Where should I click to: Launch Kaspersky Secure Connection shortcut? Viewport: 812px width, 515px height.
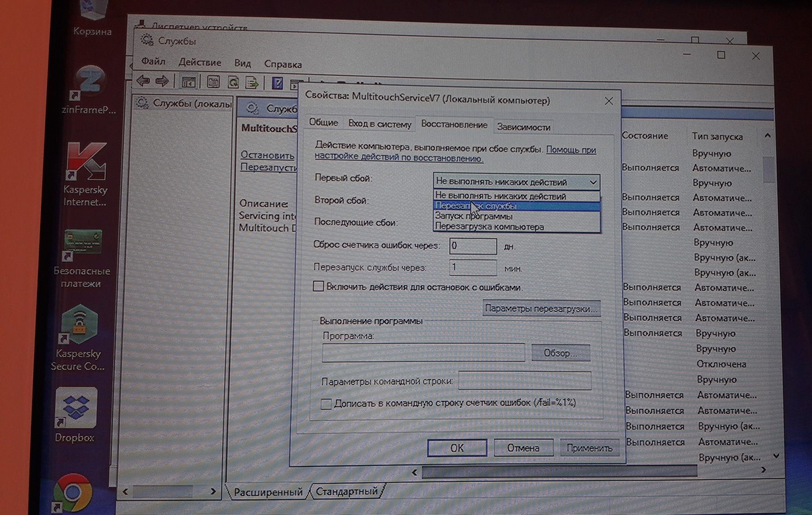point(79,338)
